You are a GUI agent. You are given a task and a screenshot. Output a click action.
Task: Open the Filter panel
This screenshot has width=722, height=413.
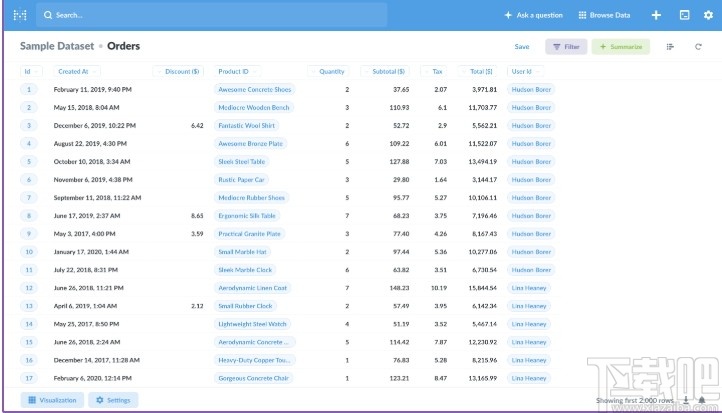pyautogui.click(x=566, y=47)
